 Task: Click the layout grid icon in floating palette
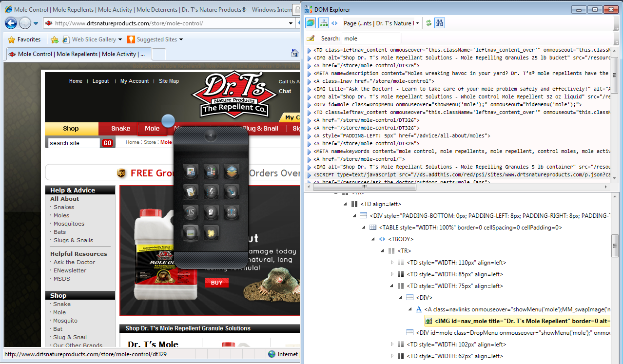click(x=191, y=171)
